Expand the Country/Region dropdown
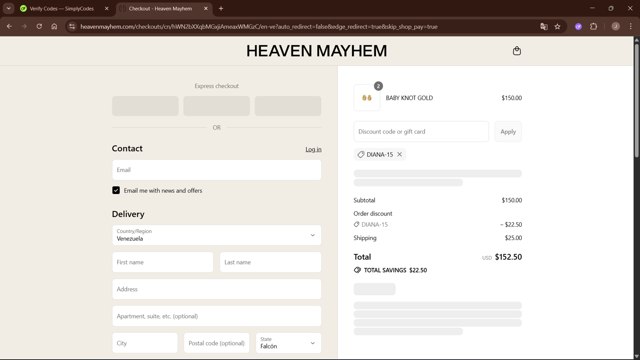 [x=216, y=235]
